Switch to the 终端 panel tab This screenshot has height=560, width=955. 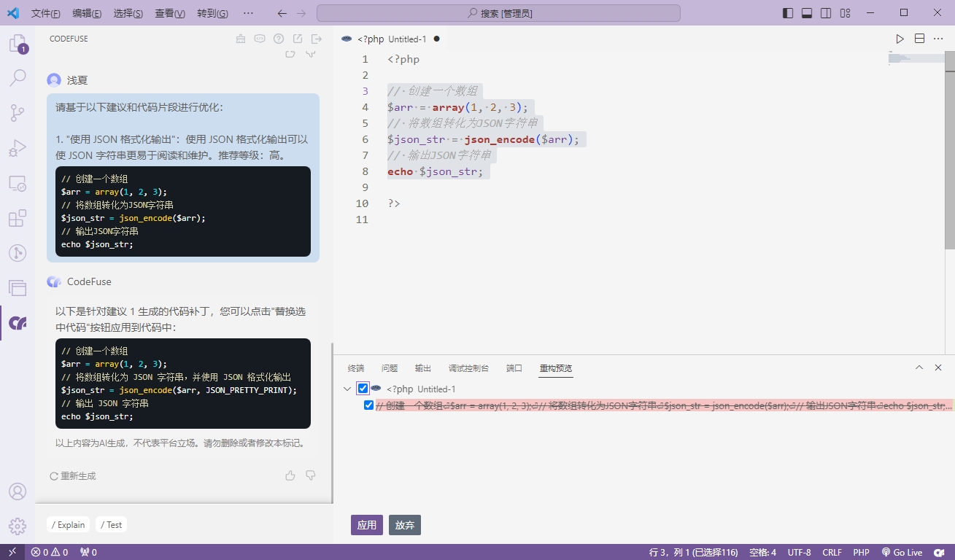click(356, 368)
